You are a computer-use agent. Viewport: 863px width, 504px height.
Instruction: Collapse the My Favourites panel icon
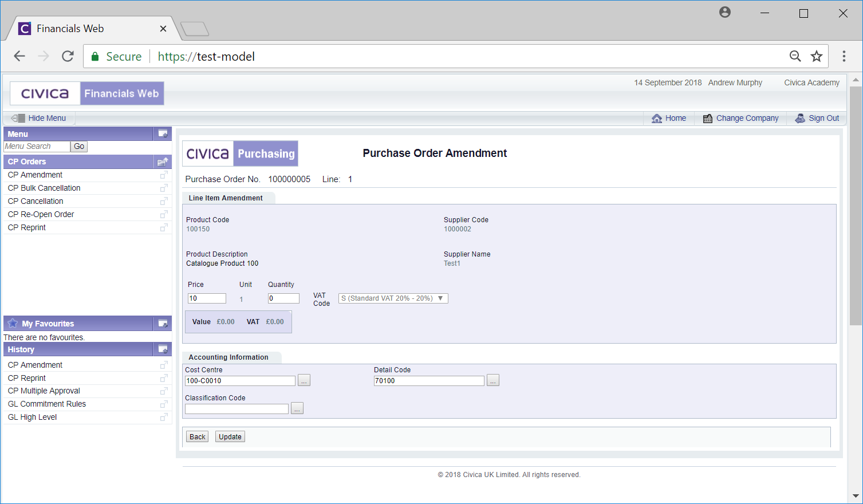(x=163, y=324)
